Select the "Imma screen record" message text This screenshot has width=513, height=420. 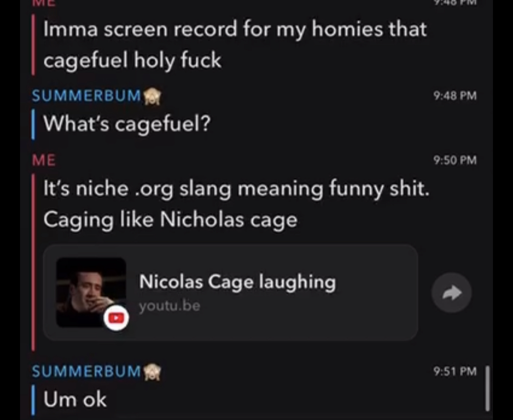(235, 45)
